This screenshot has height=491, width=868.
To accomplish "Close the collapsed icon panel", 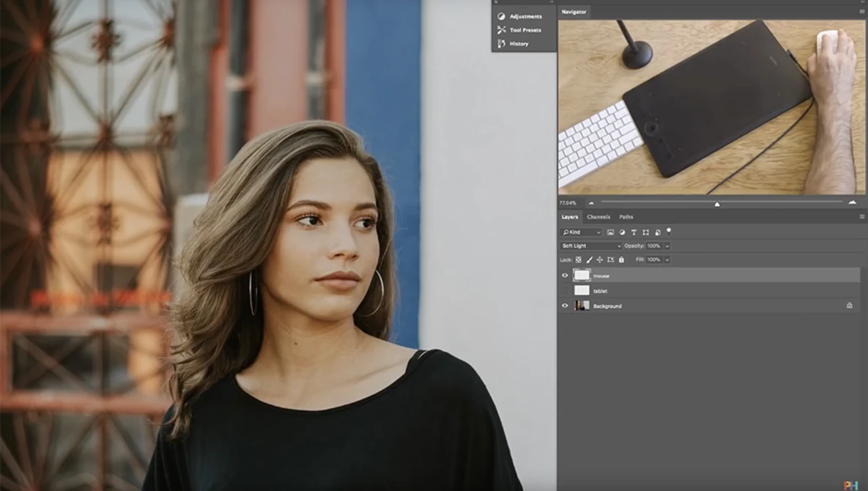I will tap(496, 2).
